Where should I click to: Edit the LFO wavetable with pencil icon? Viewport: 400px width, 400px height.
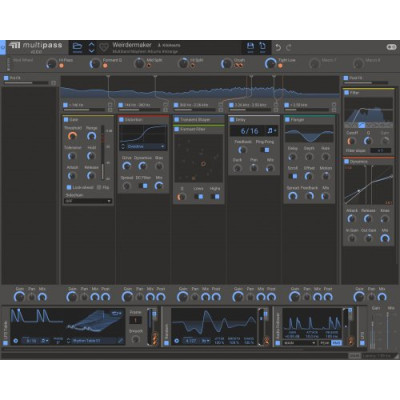(x=121, y=341)
